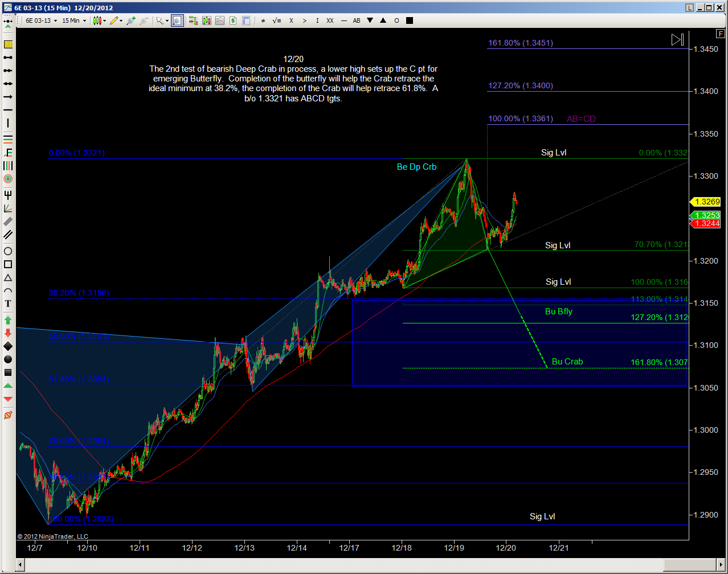This screenshot has height=574, width=728.
Task: Select the yellow ruler measuring tool
Action: (x=8, y=44)
